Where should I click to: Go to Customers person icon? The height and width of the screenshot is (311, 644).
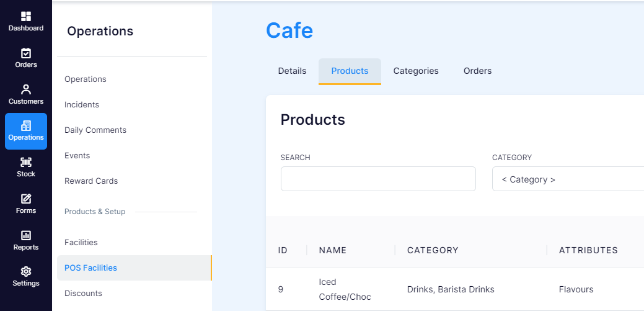[26, 89]
